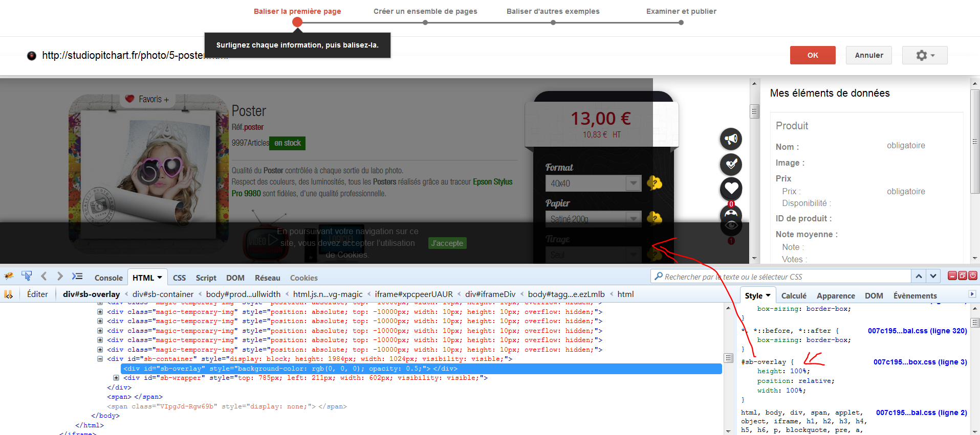This screenshot has width=980, height=435.
Task: Click the Éditer button
Action: 37,294
